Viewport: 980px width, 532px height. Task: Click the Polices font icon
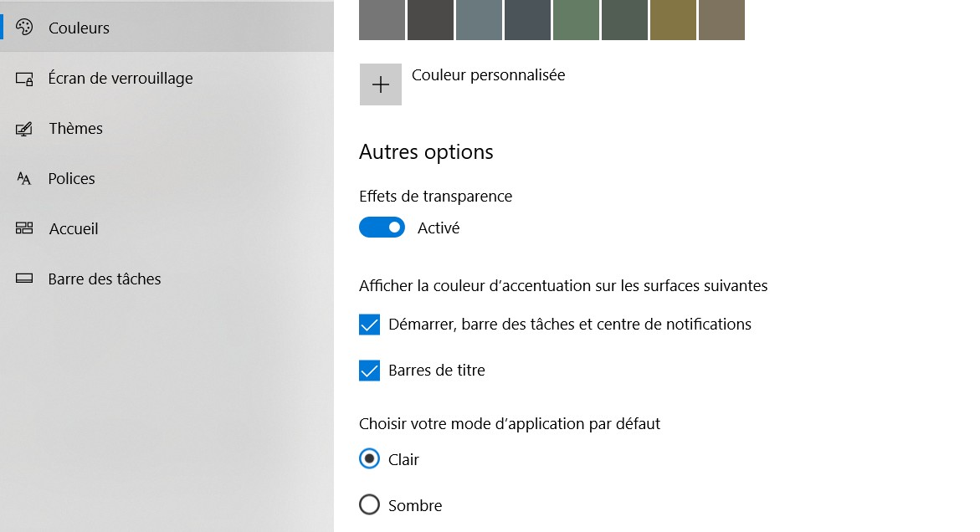(24, 179)
